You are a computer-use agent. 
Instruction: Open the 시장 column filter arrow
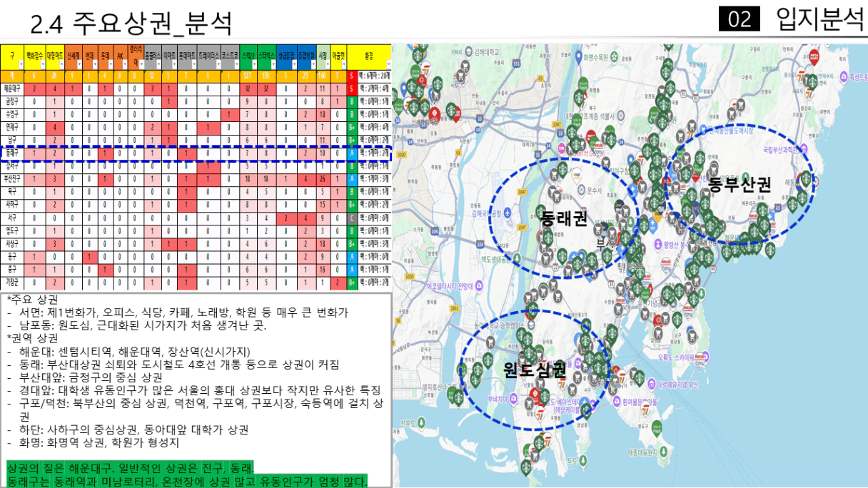(x=328, y=65)
